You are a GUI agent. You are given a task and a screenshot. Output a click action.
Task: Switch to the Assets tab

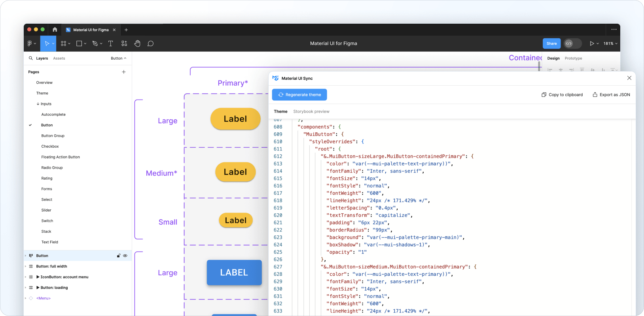tap(59, 58)
